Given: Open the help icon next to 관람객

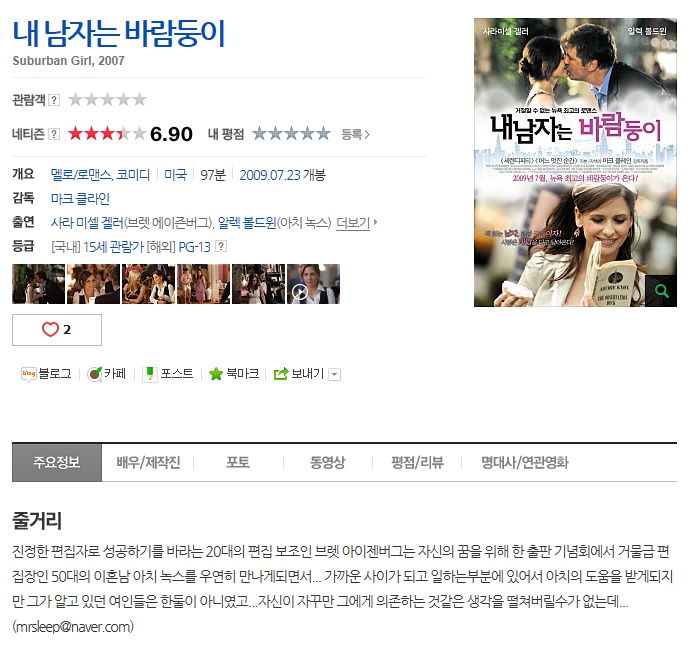Looking at the screenshot, I should tap(54, 100).
